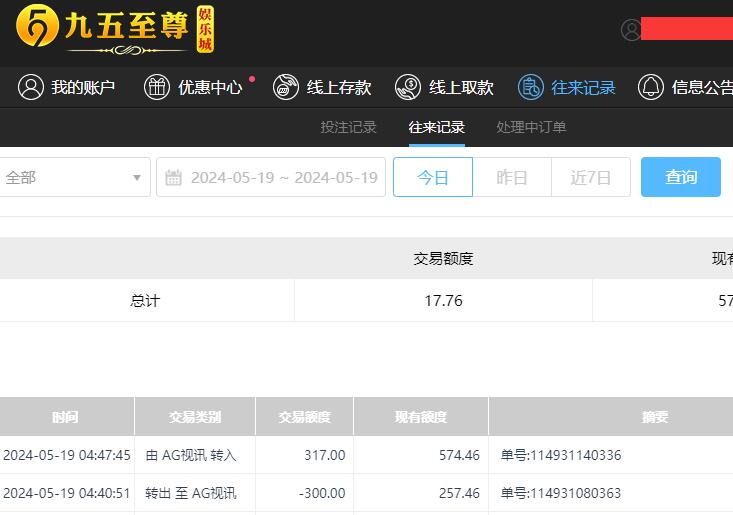Screen dimensions: 733x515
Task: Click the 交易额度 summary header
Action: (x=443, y=258)
